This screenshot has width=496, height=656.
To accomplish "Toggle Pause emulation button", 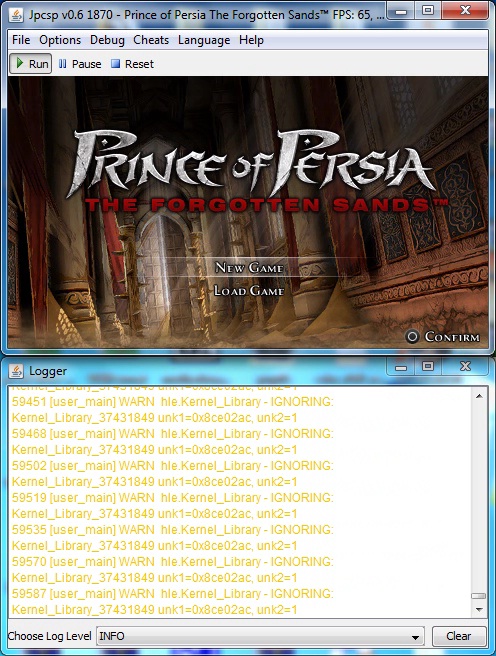I will click(x=80, y=64).
